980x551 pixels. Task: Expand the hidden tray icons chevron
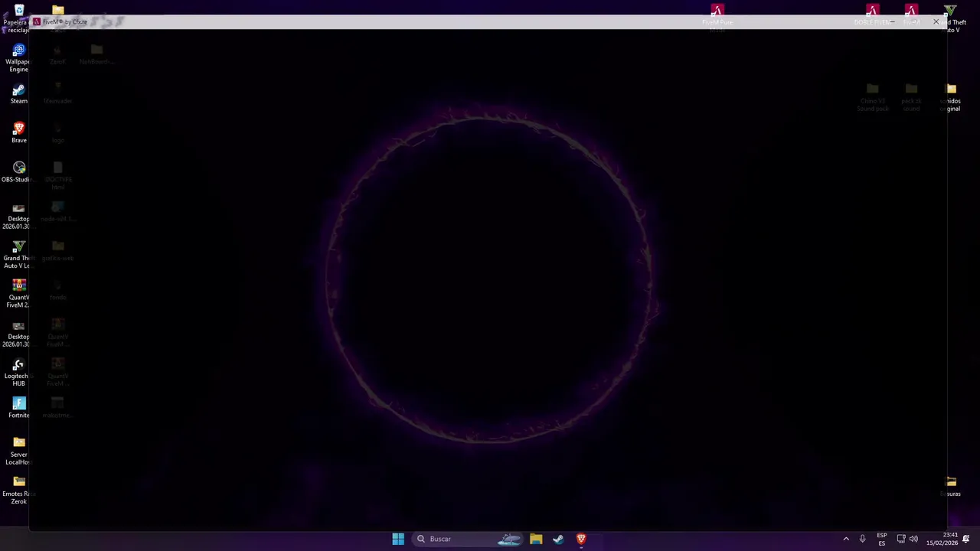pyautogui.click(x=846, y=539)
